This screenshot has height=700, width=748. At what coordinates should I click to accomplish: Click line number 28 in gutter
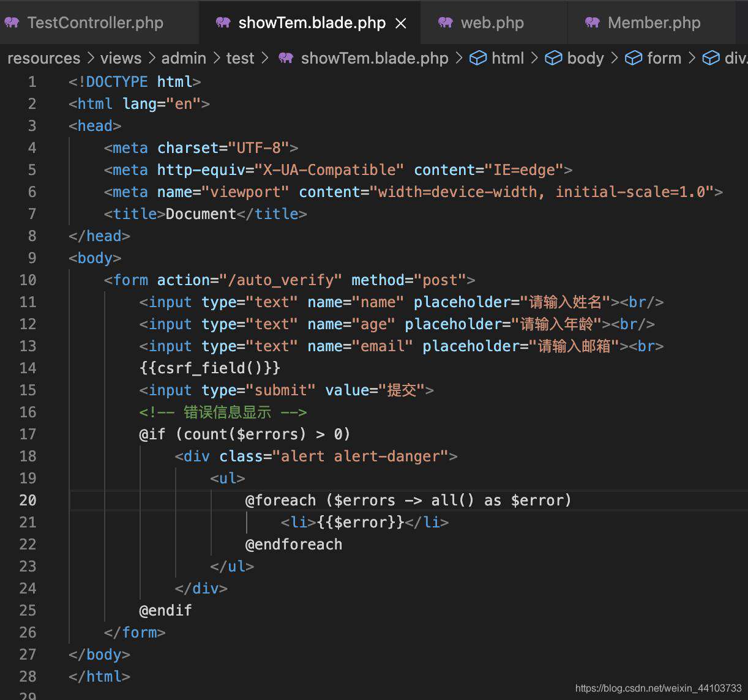28,677
